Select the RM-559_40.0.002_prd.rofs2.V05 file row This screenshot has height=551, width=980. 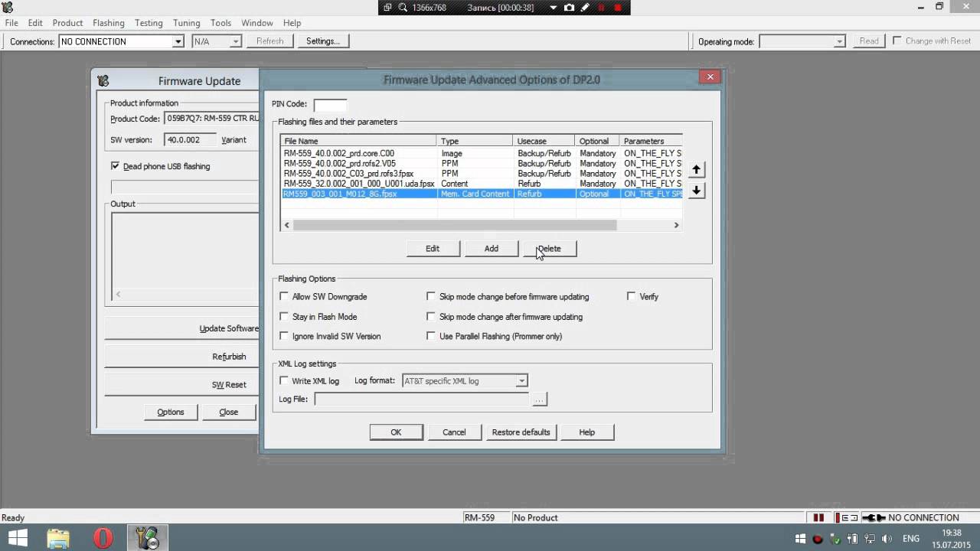click(x=481, y=164)
